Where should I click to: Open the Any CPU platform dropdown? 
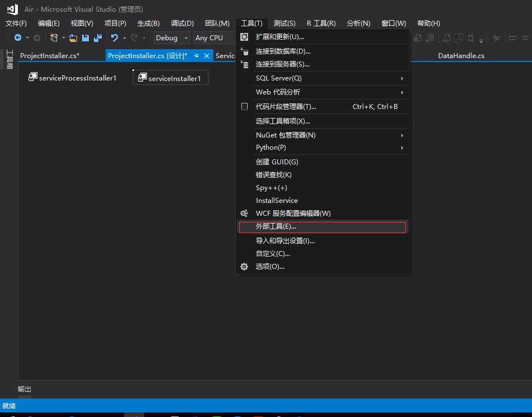tap(215, 37)
